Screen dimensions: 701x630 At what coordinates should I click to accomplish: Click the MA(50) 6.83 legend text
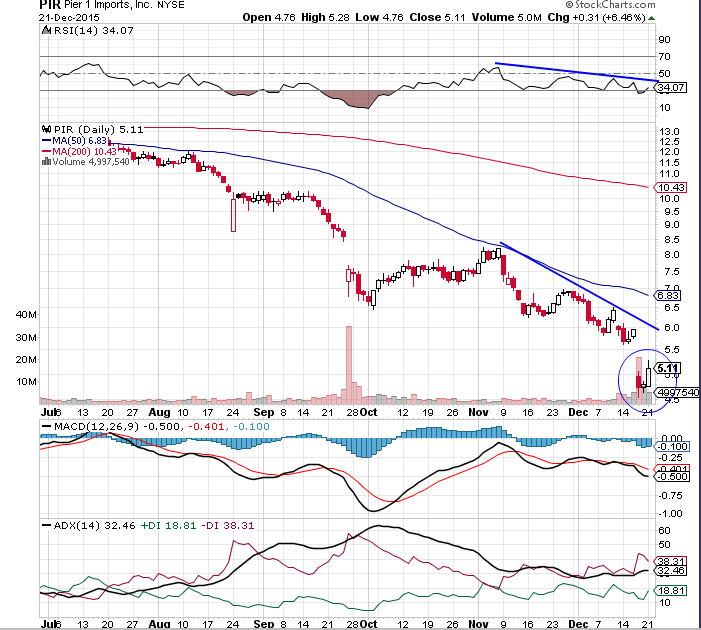[80, 141]
